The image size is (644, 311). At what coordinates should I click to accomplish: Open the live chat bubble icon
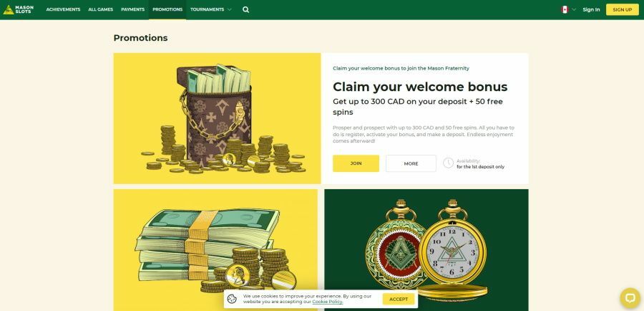(630, 298)
